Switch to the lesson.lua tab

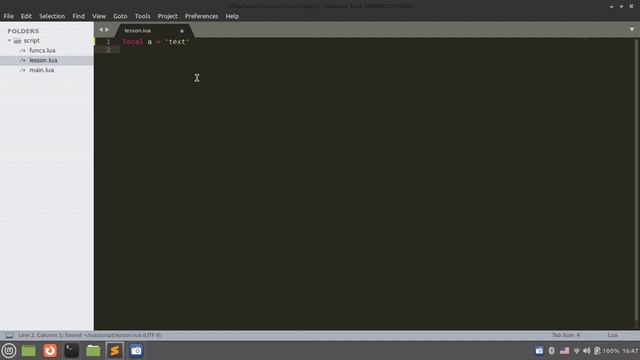click(138, 31)
